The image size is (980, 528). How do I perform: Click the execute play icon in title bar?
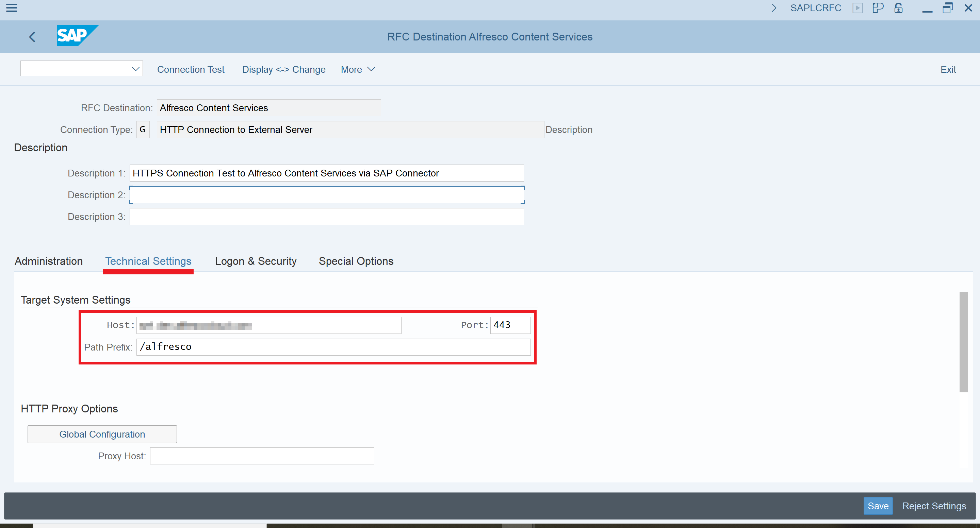[857, 8]
